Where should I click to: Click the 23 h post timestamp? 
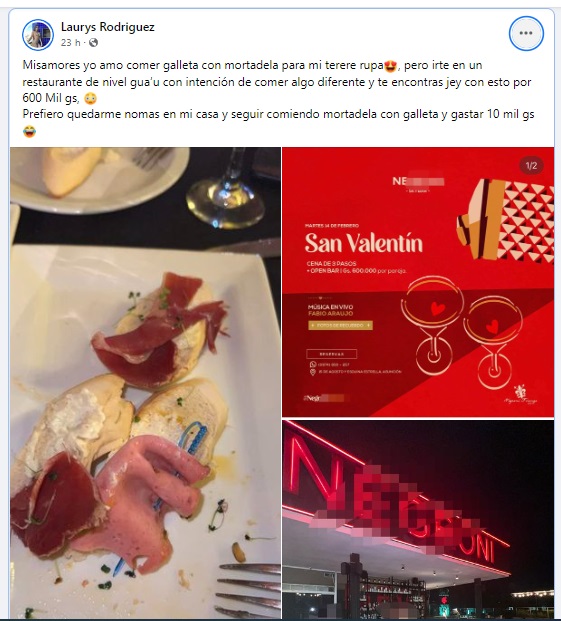tap(70, 42)
